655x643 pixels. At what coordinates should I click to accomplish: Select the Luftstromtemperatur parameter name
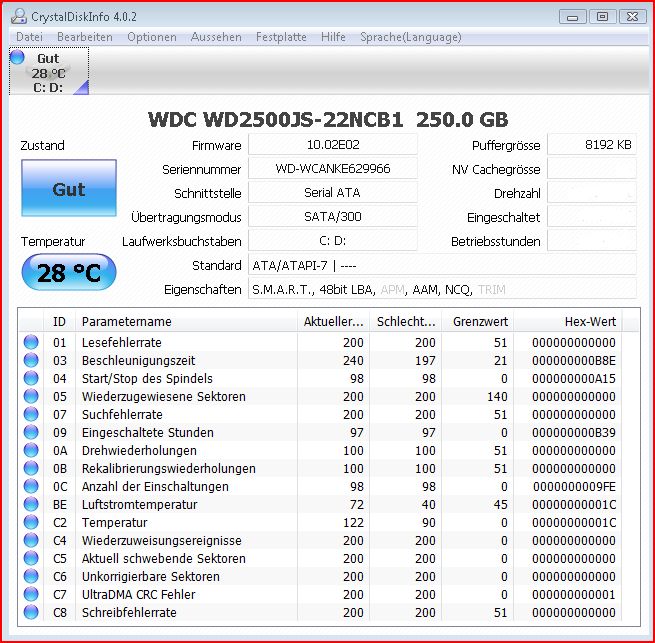click(x=140, y=504)
